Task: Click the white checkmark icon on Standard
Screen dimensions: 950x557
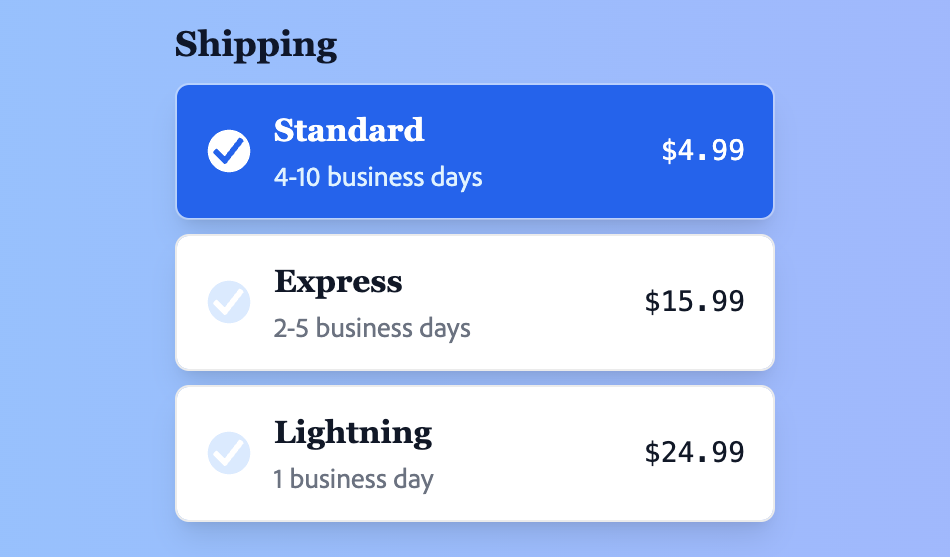Action: tap(229, 151)
